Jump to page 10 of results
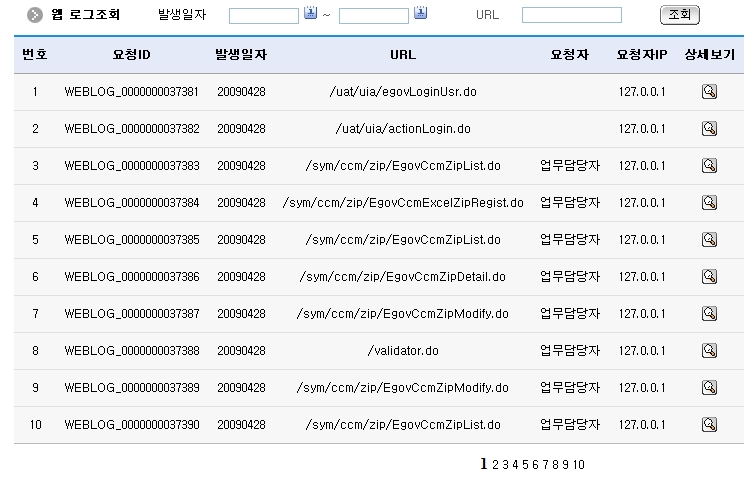756x480 pixels. tap(579, 465)
